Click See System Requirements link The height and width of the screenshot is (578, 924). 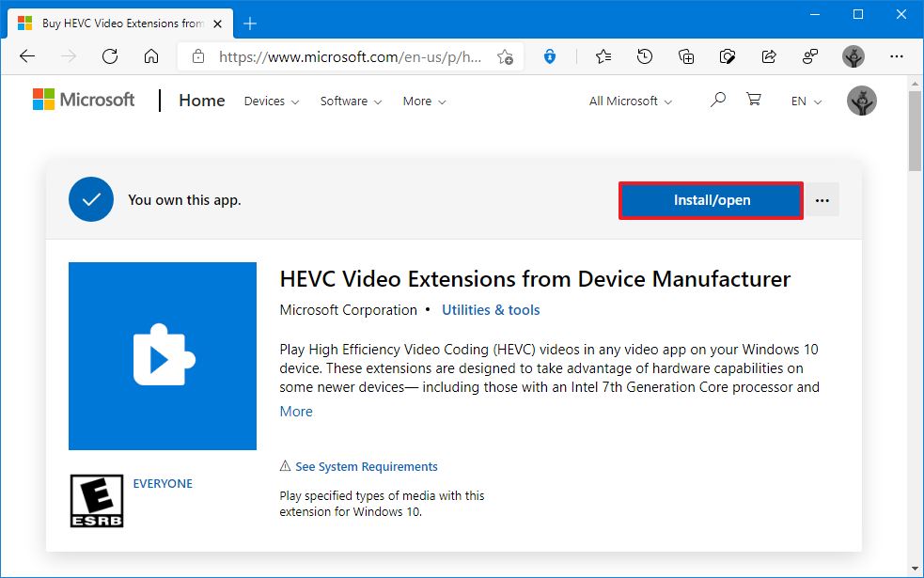pyautogui.click(x=366, y=467)
